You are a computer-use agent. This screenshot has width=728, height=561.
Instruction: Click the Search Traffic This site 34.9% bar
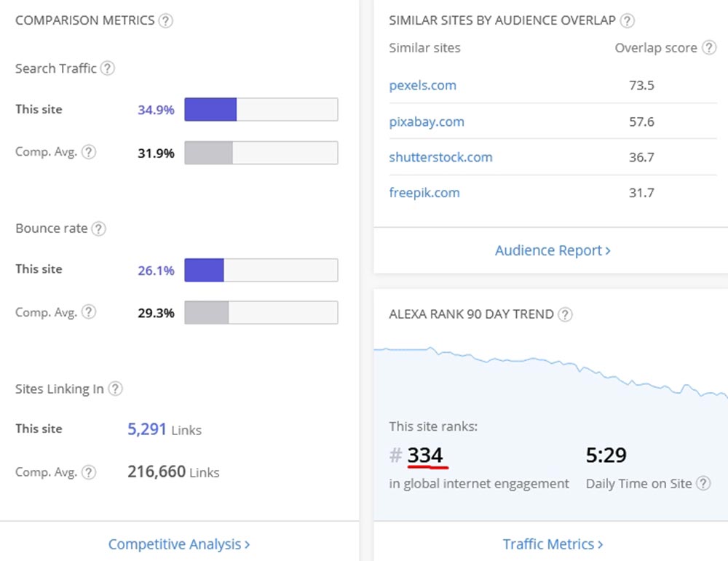pos(261,110)
